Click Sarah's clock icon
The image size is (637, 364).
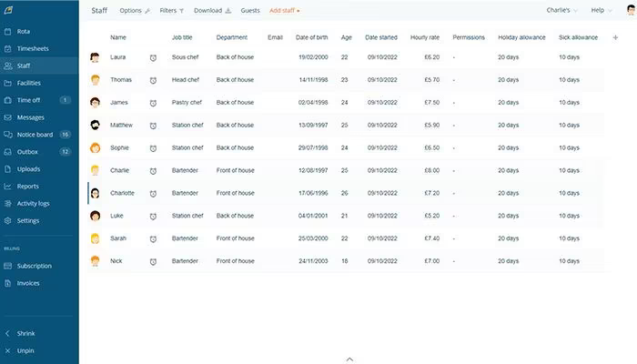coord(153,238)
